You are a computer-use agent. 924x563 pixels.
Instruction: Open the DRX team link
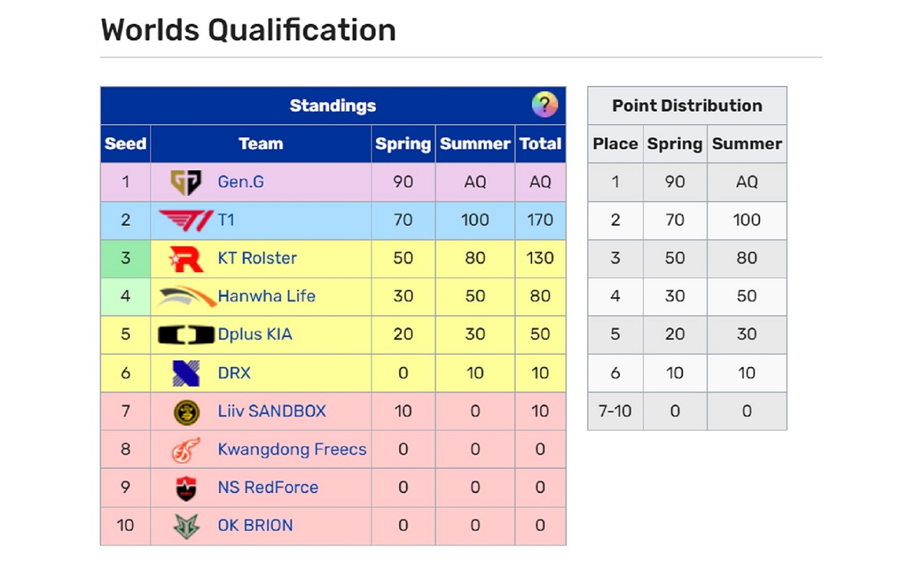233,372
